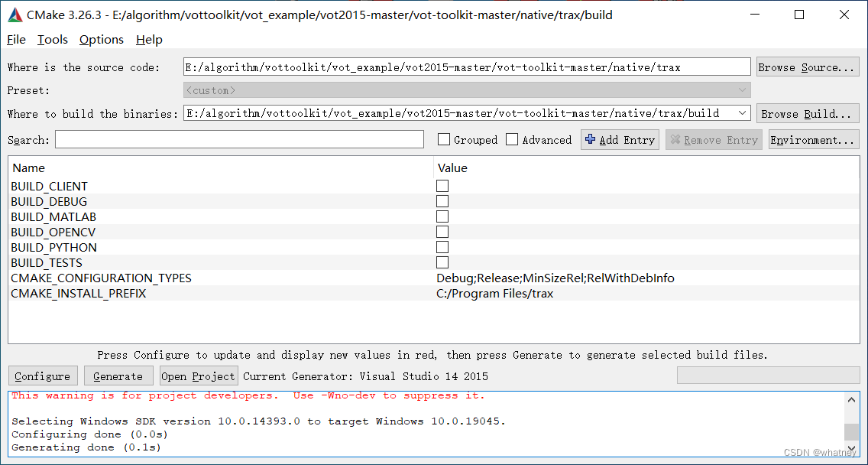This screenshot has width=868, height=465.
Task: Tick the BUILD_TESTS checkbox
Action: (442, 262)
